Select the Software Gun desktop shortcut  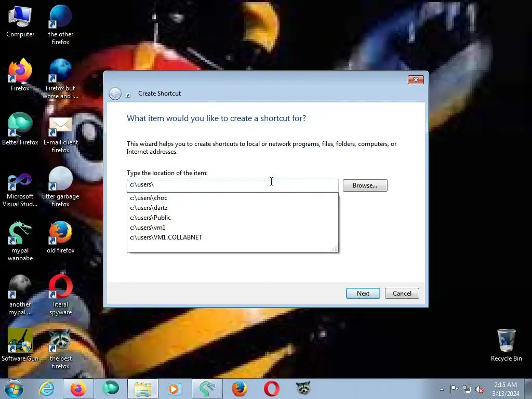click(x=20, y=345)
